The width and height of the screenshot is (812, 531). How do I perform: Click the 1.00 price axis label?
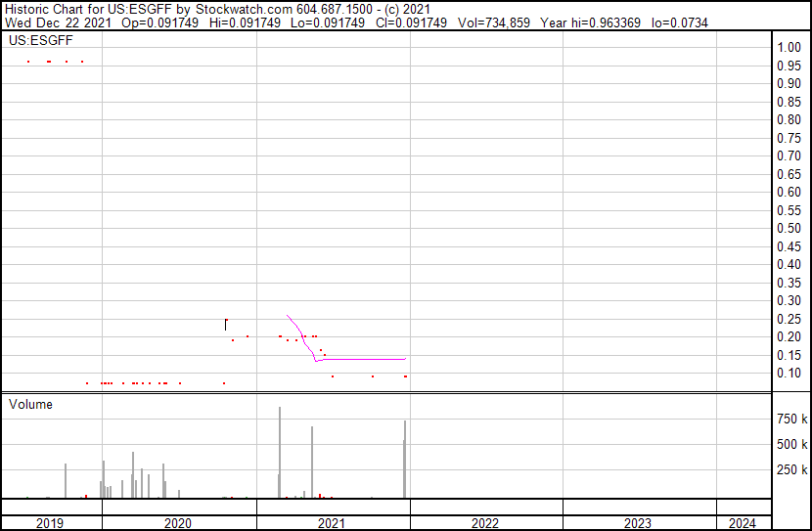[x=789, y=48]
